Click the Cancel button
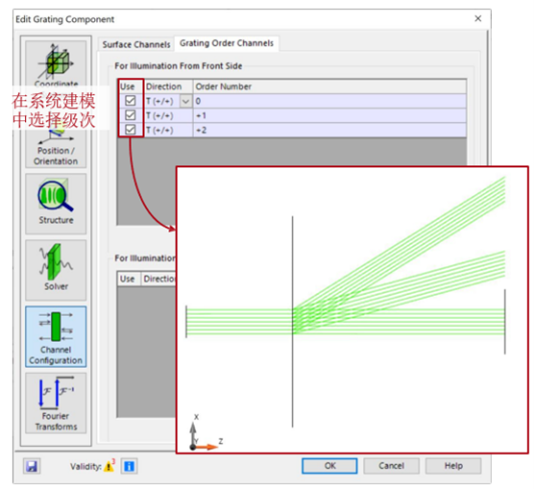The width and height of the screenshot is (534, 489). pos(391,466)
